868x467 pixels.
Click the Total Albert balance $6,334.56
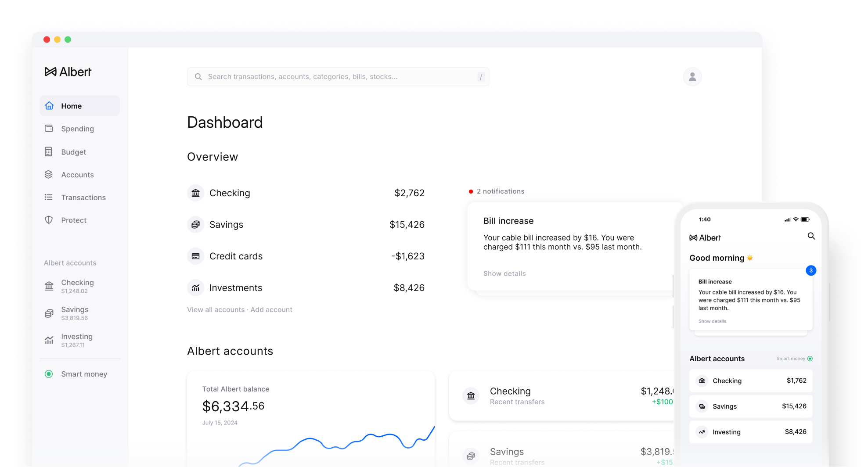(x=233, y=406)
